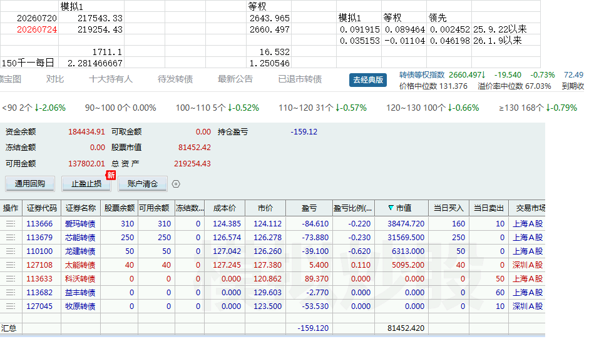Screen dimensions: 589x364
Task: Click the 龙建转债 name cell
Action: [x=80, y=251]
